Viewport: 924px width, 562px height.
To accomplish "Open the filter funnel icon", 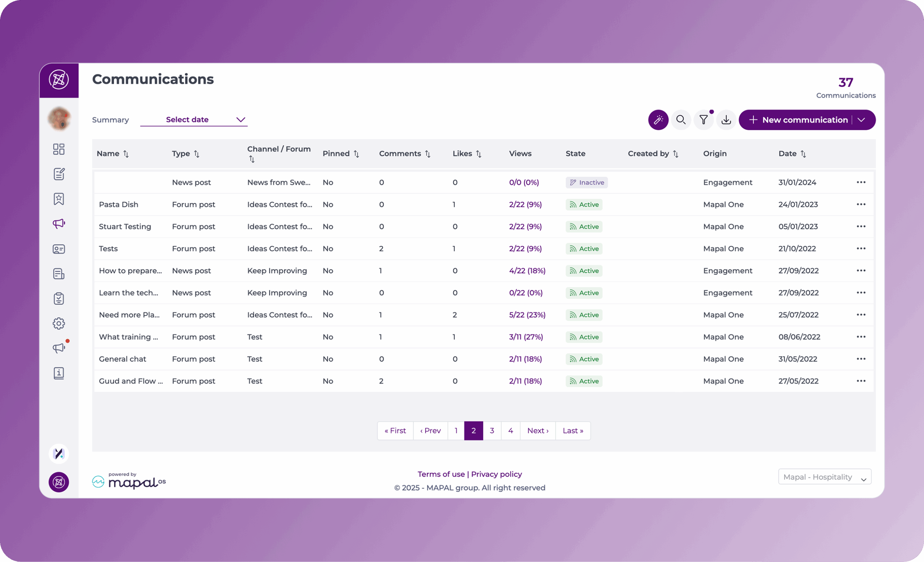I will pos(703,120).
